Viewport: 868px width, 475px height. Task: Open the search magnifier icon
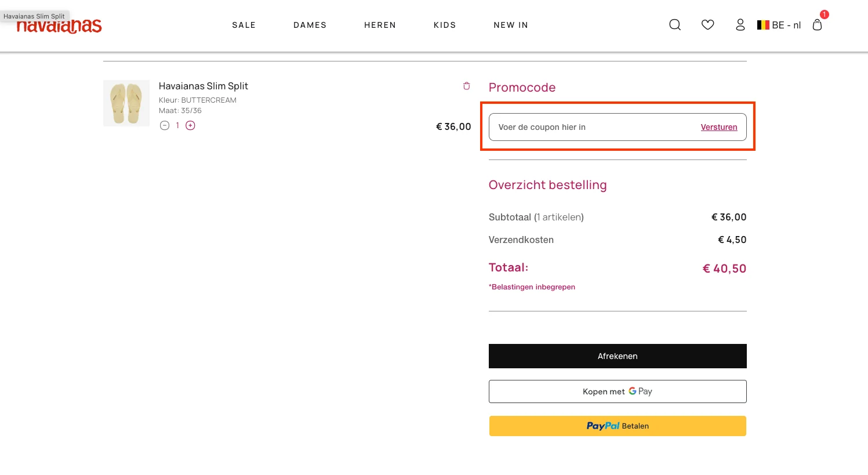click(675, 25)
